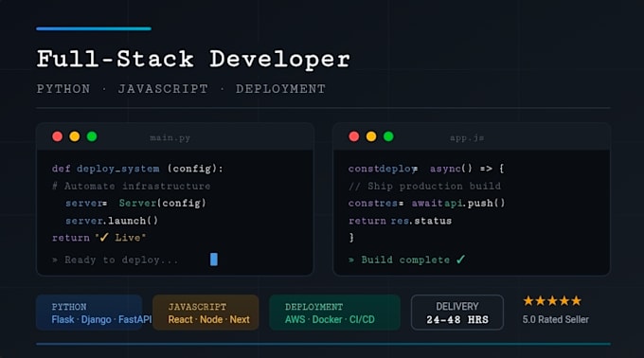Click the red dot in app.js window

354,136
